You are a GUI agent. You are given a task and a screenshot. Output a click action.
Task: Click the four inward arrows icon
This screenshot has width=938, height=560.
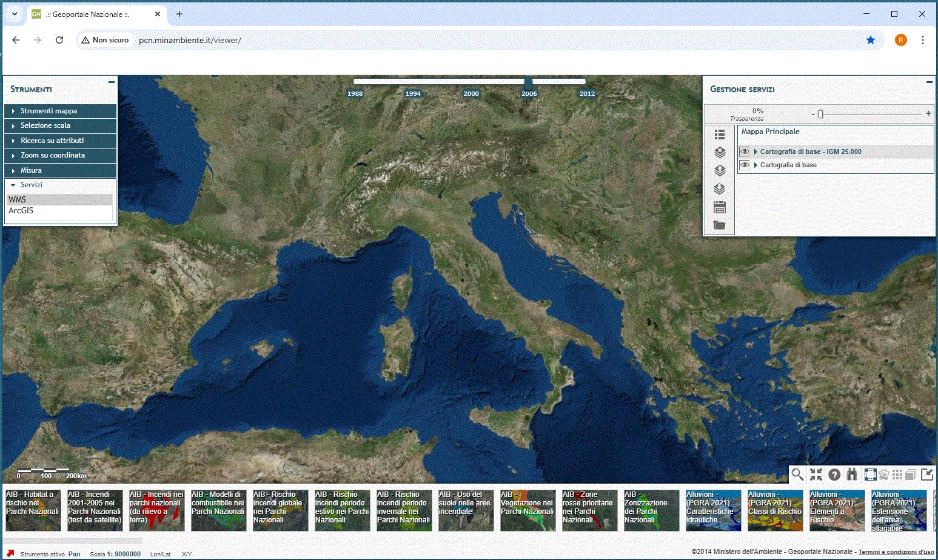816,475
